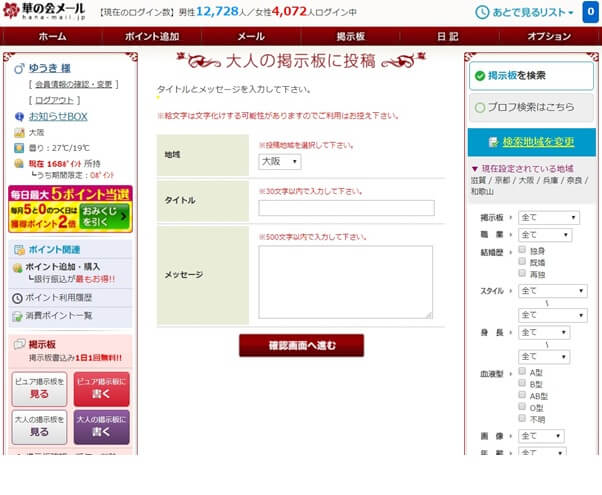The height and width of the screenshot is (495, 602).
Task: Click the clock icon beside ポイント利用履歴
Action: 17,298
